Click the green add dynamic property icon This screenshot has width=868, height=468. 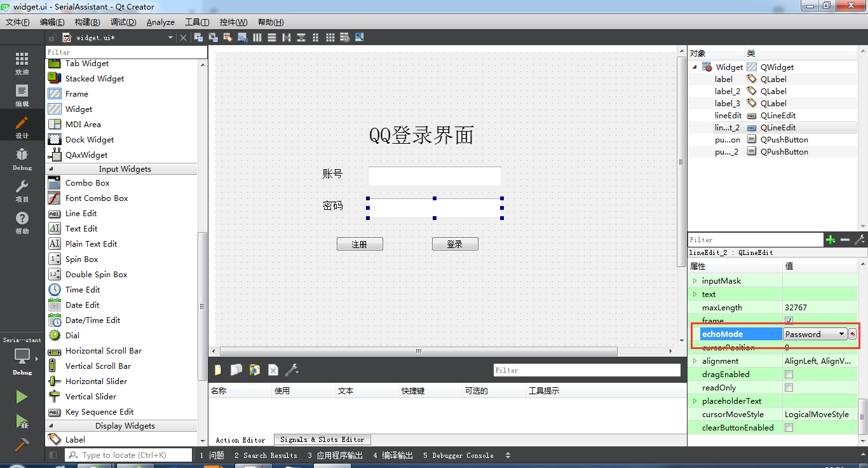831,240
